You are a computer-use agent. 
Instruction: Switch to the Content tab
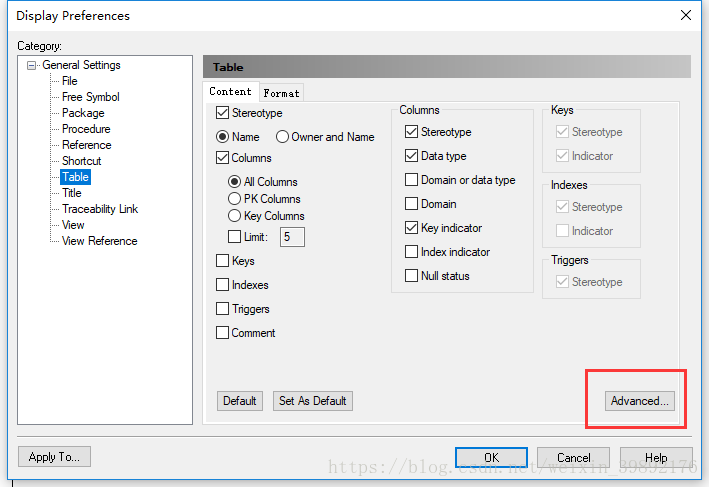click(231, 92)
